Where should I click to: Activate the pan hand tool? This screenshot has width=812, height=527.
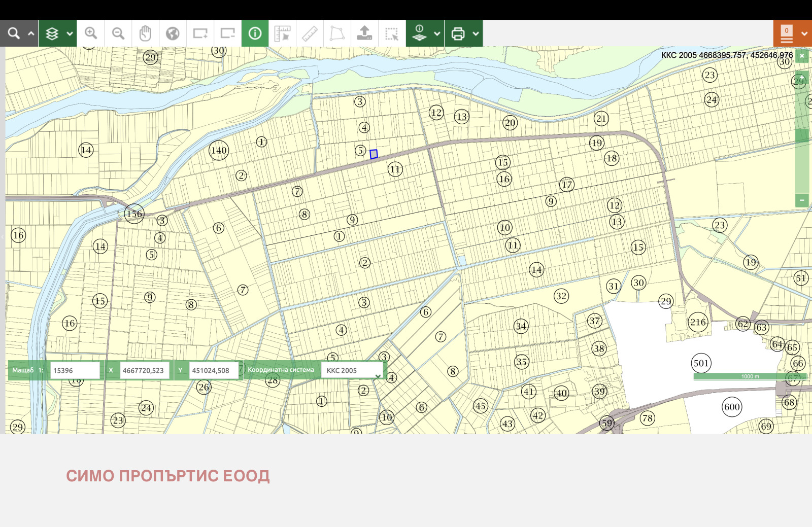click(146, 33)
